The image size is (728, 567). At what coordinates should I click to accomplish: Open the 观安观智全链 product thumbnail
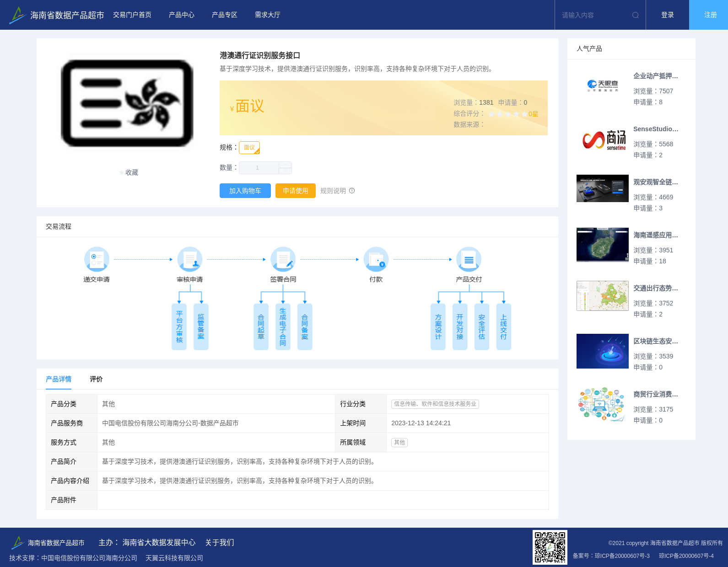click(x=603, y=188)
